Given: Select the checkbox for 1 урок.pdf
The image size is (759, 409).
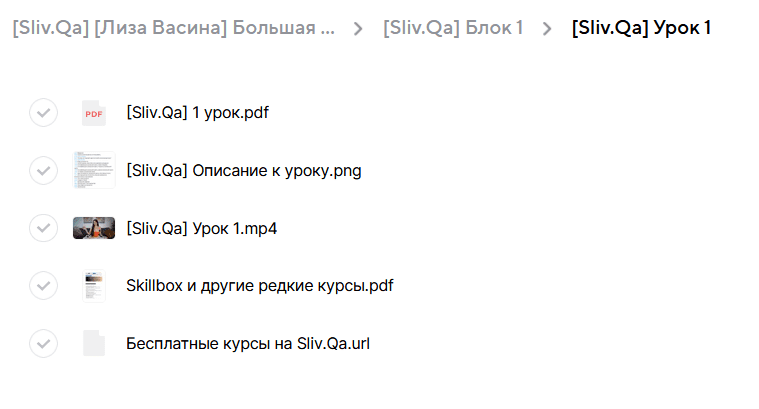Looking at the screenshot, I should 43,113.
